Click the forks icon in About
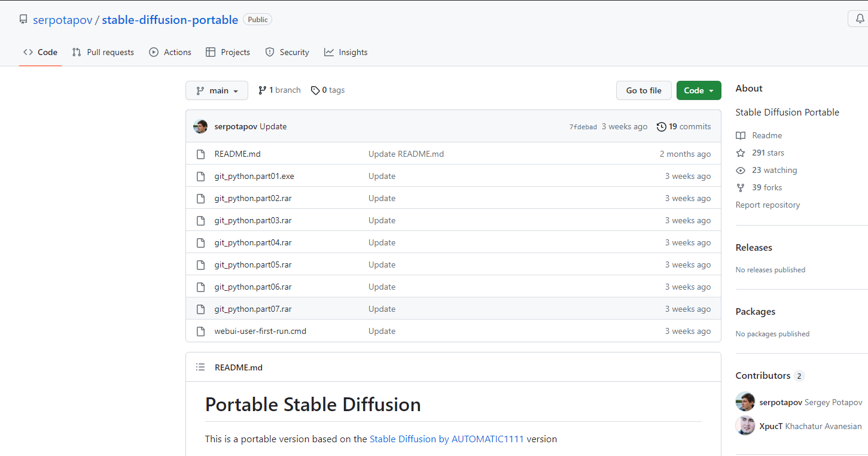 point(741,188)
